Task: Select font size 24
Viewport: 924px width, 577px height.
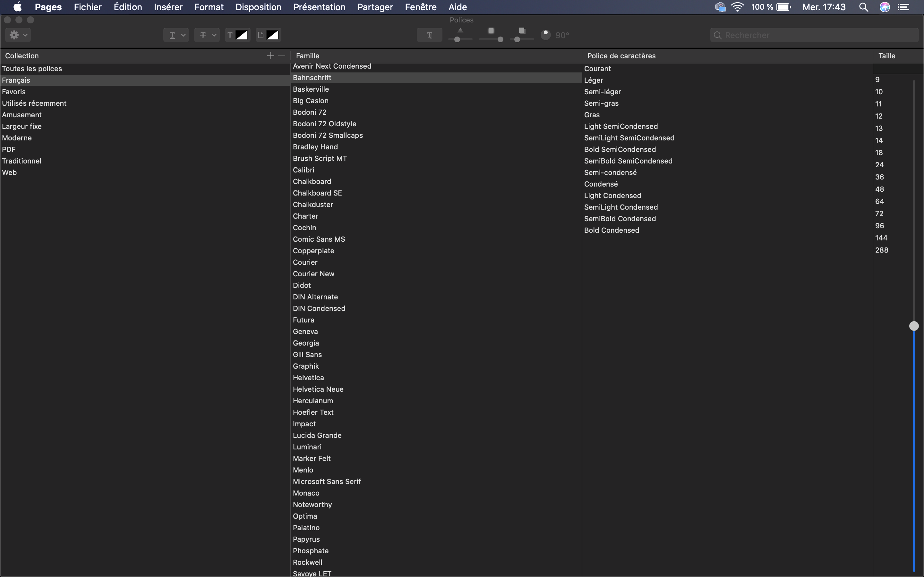Action: coord(879,164)
